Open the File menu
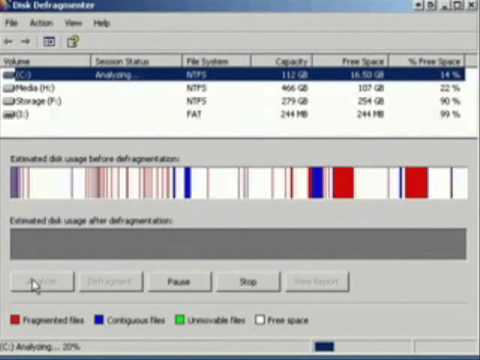This screenshot has width=480, height=360. 11,23
